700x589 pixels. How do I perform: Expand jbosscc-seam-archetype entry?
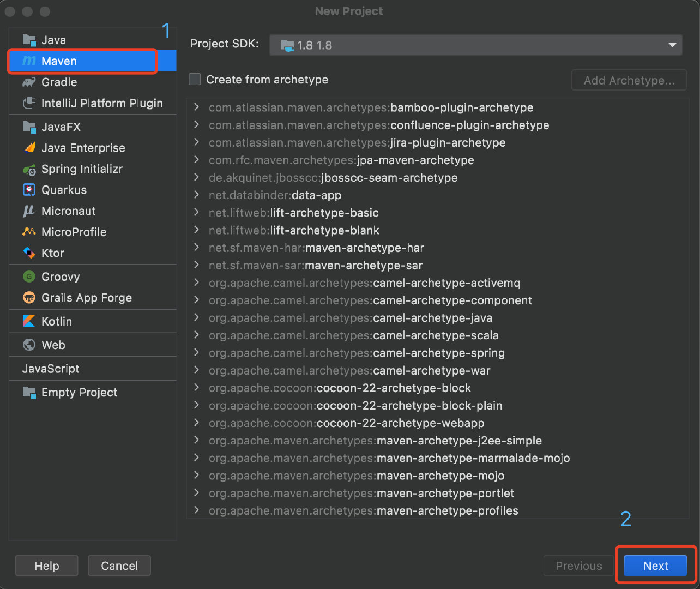(196, 177)
